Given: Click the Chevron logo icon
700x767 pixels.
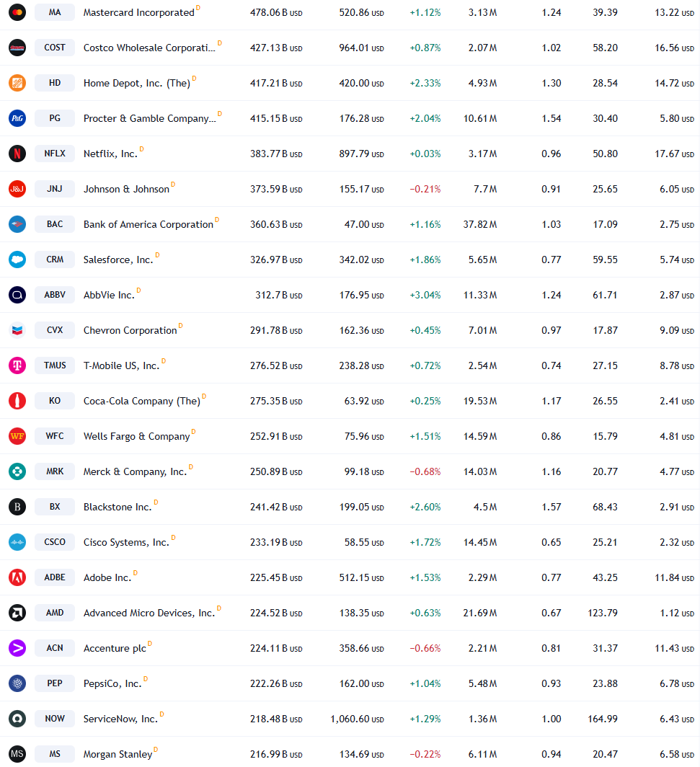Looking at the screenshot, I should (17, 330).
